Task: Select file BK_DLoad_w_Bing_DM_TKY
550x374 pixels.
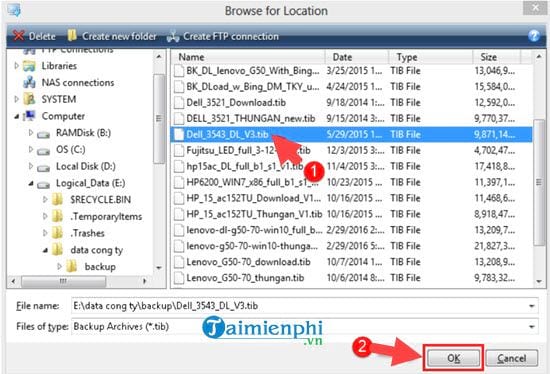Action: tap(352, 87)
